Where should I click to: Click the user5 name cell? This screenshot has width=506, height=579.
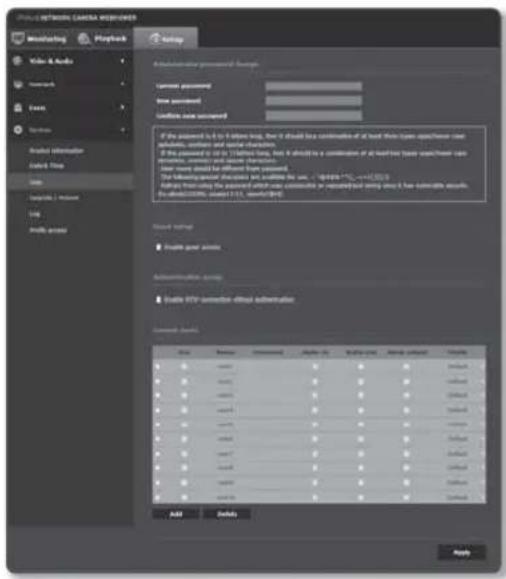tap(225, 425)
